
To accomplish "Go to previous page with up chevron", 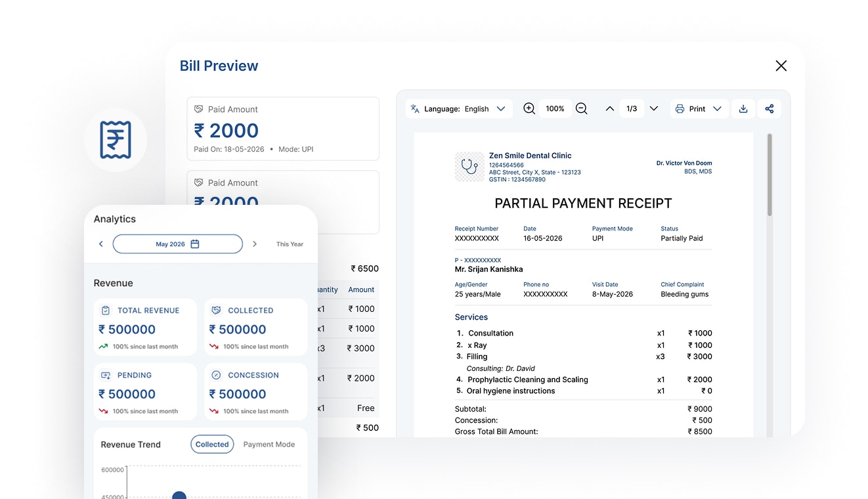I will click(609, 109).
